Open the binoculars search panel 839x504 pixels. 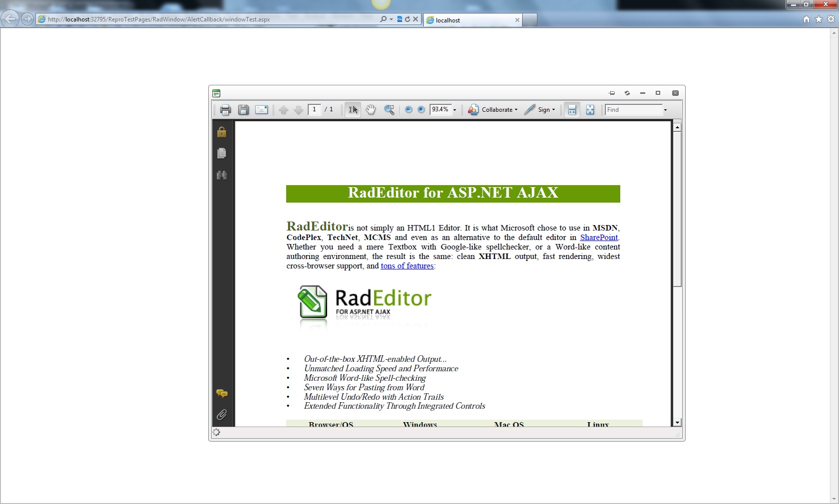click(222, 175)
